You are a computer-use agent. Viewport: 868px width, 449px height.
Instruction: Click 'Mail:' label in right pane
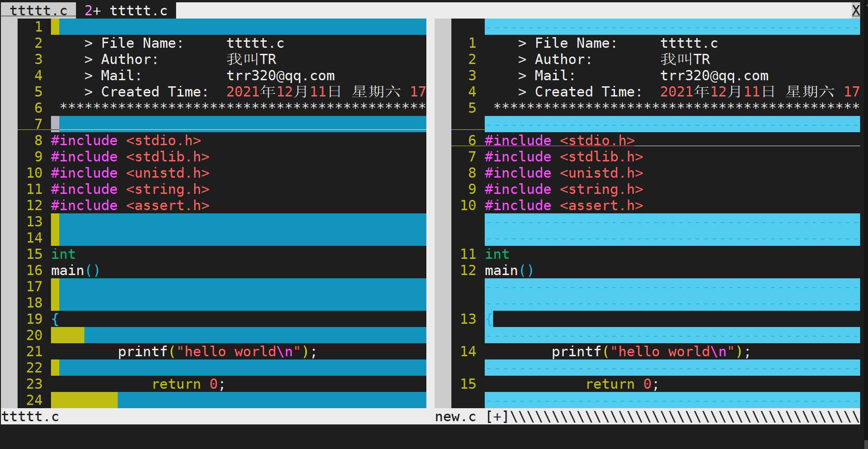[x=555, y=76]
